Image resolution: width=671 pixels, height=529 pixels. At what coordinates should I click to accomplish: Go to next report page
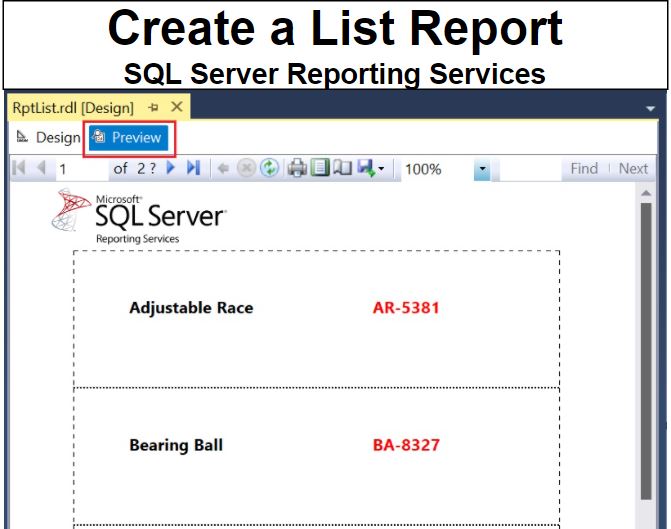click(x=171, y=168)
